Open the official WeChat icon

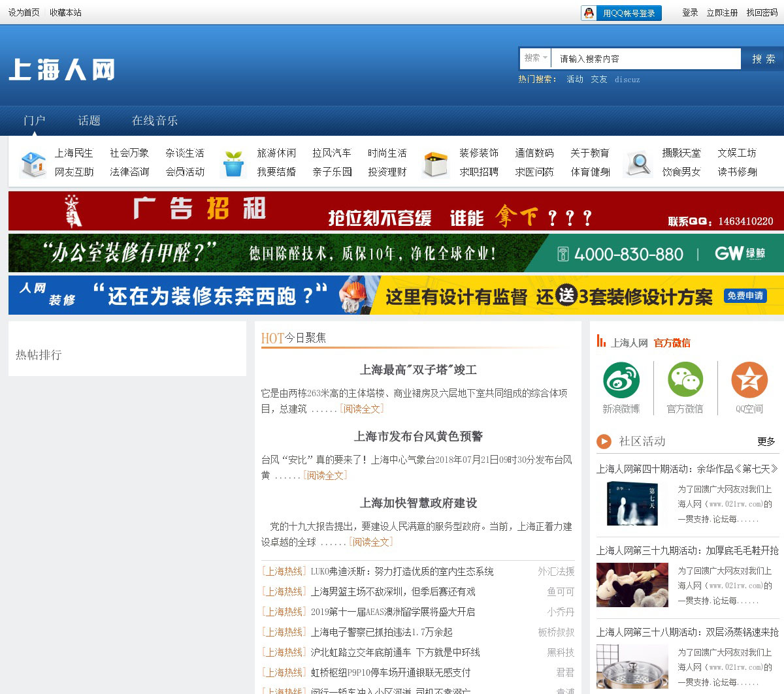685,380
